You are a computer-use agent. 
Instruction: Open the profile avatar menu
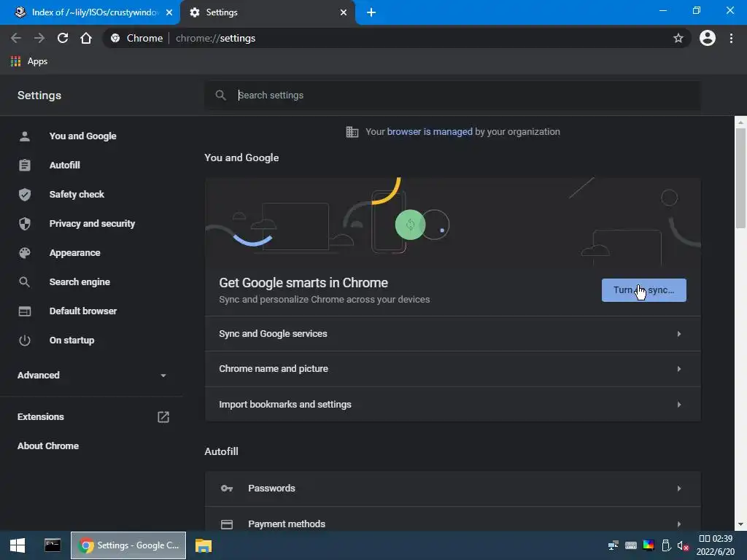click(707, 38)
